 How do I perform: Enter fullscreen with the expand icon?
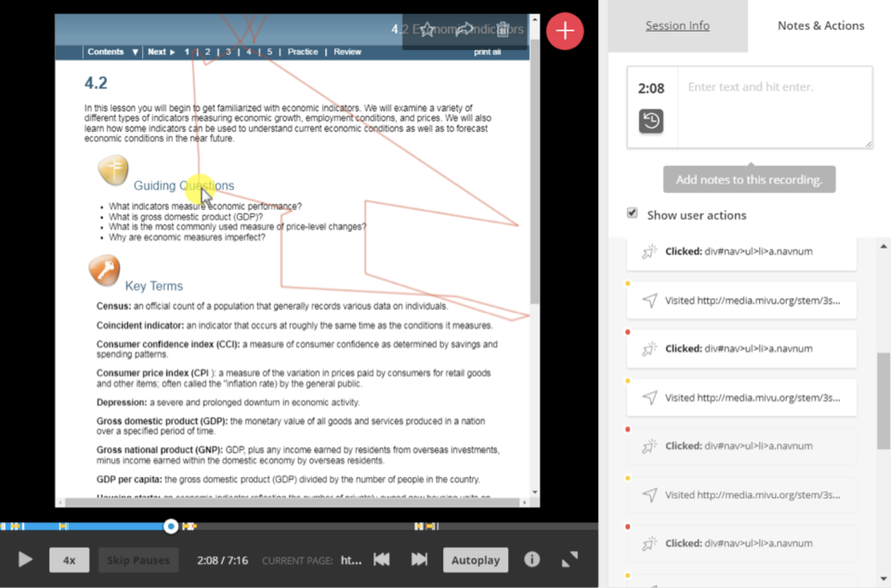[569, 559]
